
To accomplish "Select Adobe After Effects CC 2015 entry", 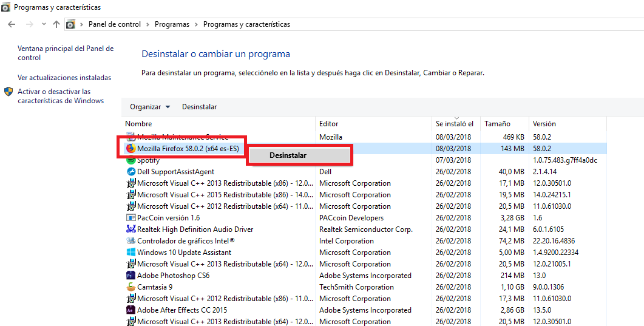I will point(182,310).
